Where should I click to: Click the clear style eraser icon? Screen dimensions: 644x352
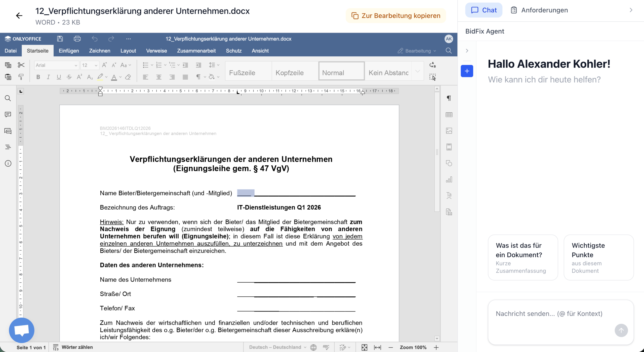click(128, 77)
